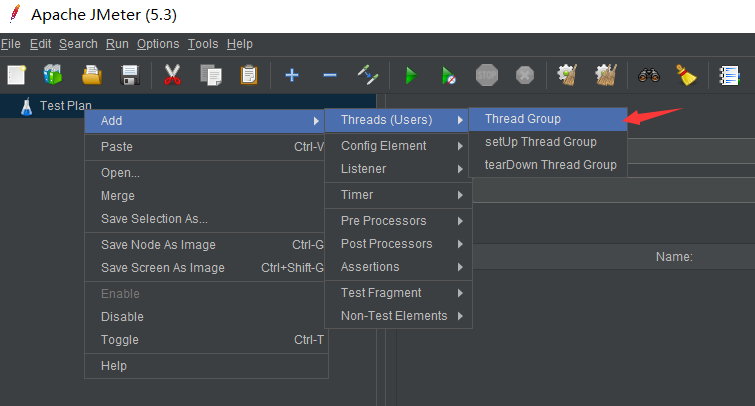Click the Copy icon in toolbar
This screenshot has width=755, height=406.
click(211, 75)
